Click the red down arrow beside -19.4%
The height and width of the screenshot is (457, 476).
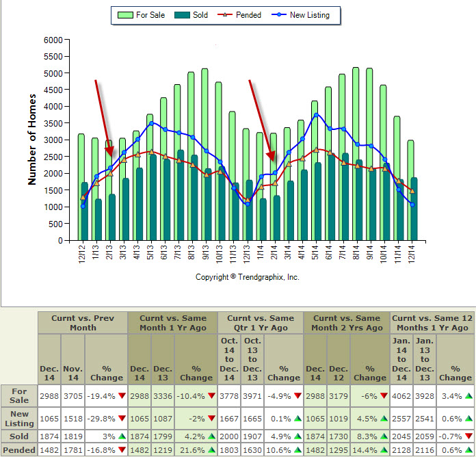pyautogui.click(x=122, y=395)
